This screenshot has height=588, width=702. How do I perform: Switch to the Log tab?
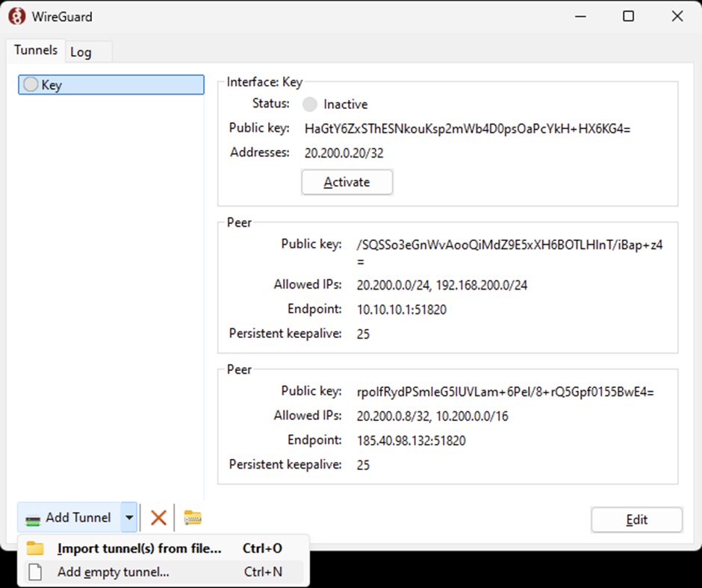pyautogui.click(x=81, y=52)
